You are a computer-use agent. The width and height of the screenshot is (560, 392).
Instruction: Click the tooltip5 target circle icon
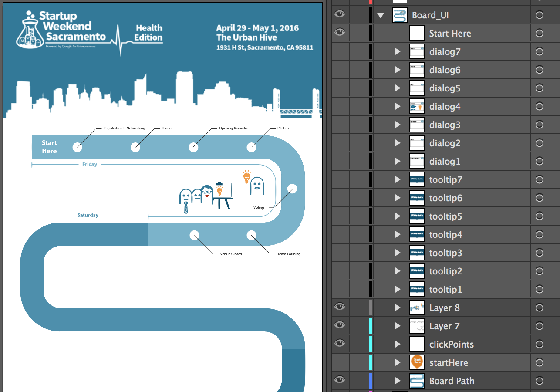(540, 216)
